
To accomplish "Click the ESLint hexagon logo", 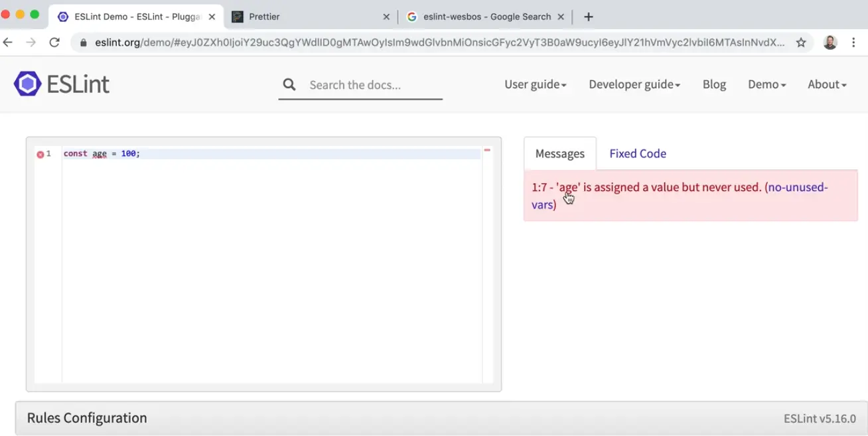I will point(27,84).
